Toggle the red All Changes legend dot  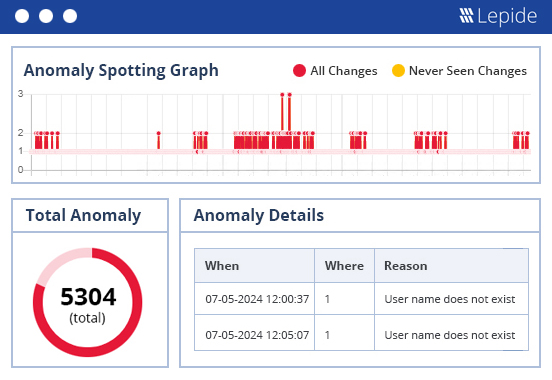click(299, 70)
